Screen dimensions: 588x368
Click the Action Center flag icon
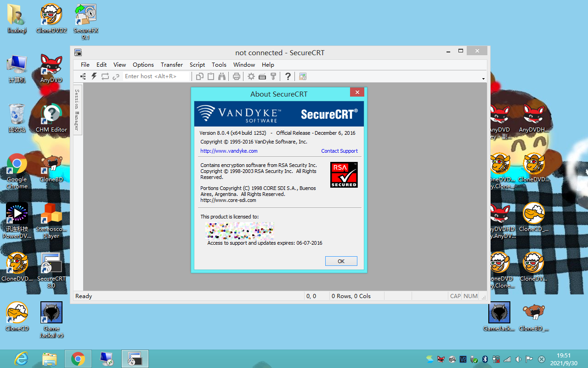[x=529, y=359]
